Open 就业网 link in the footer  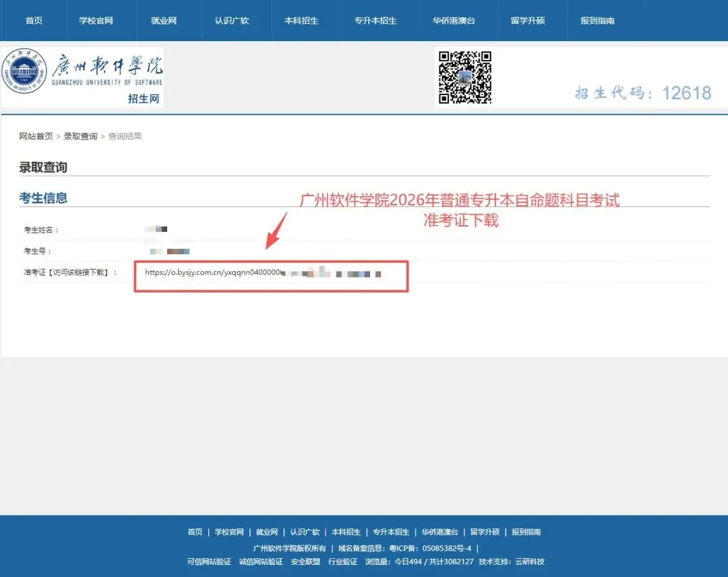267,532
